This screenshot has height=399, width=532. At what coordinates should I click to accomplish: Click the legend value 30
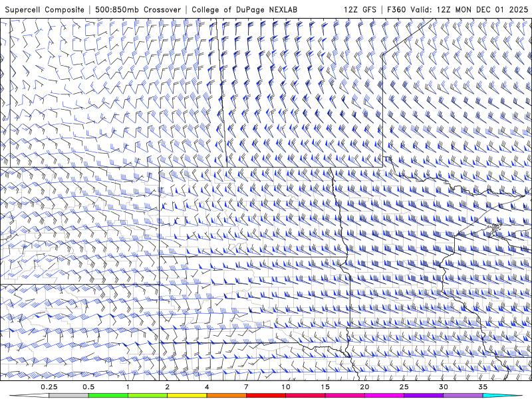443,387
